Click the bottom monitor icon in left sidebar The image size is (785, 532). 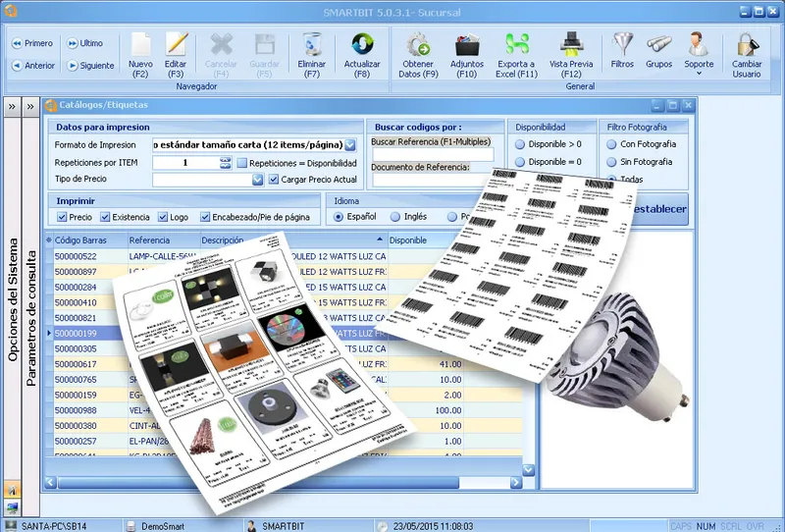[12, 508]
